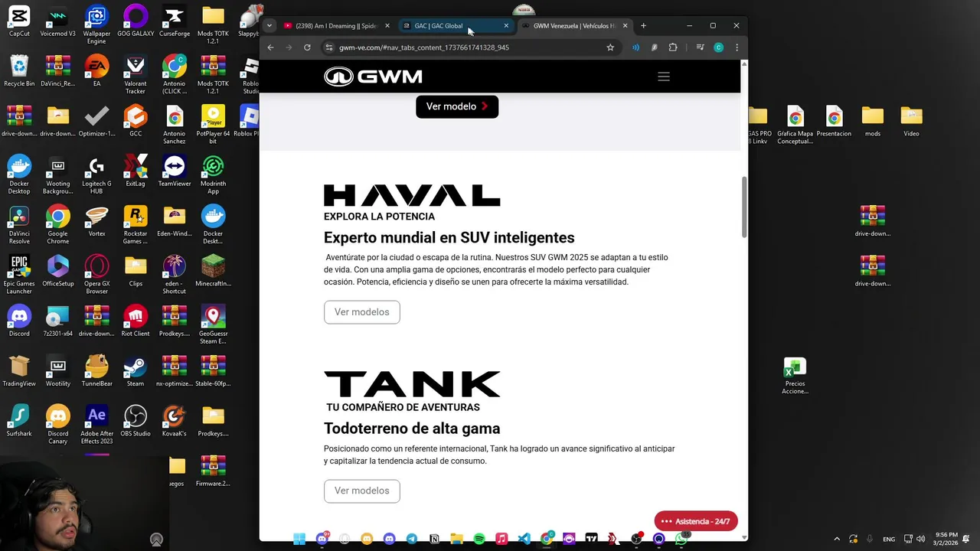Click Ver modelos under Tank section
The width and height of the screenshot is (980, 551).
click(361, 491)
